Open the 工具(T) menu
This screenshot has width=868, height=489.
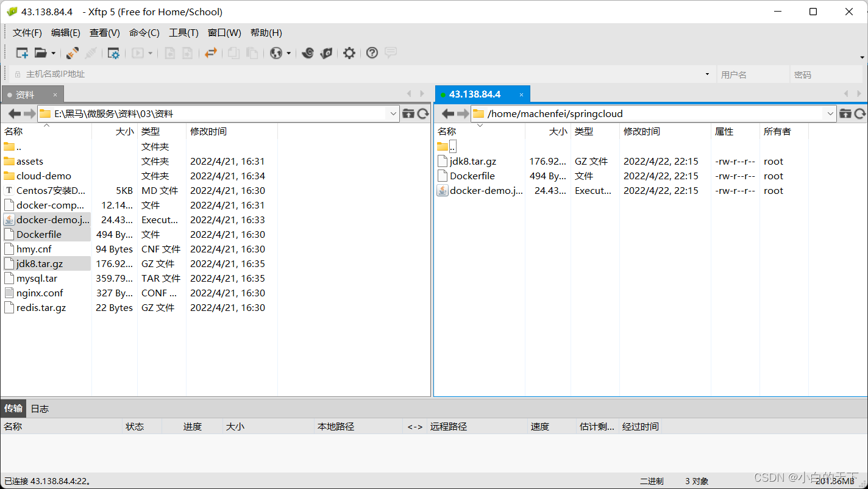point(183,33)
